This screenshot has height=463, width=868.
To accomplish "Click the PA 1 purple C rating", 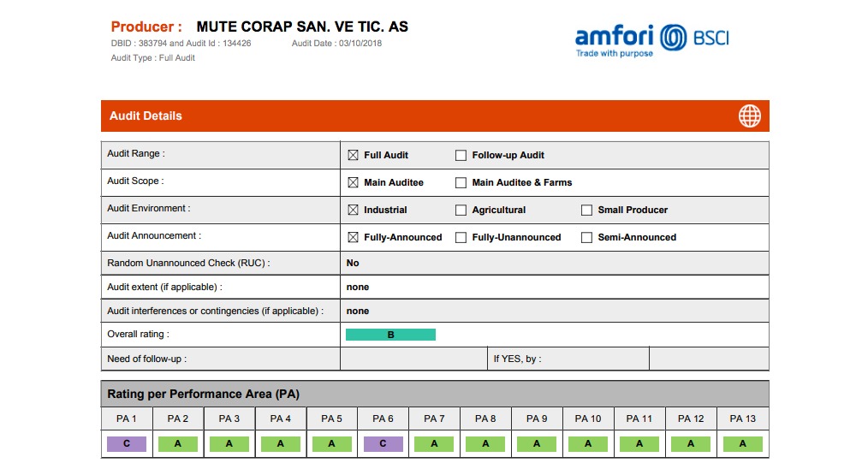I will [127, 444].
